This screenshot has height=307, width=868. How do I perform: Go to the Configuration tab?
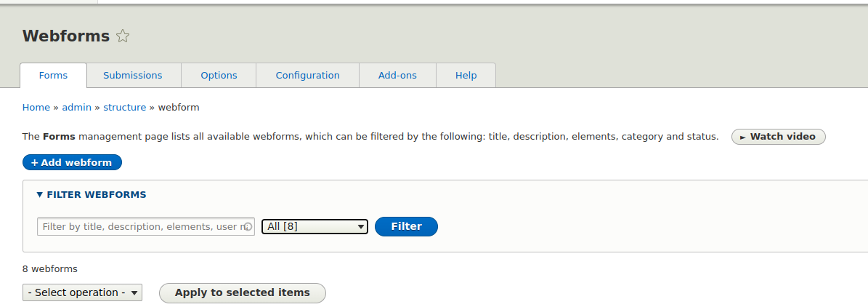click(x=307, y=76)
